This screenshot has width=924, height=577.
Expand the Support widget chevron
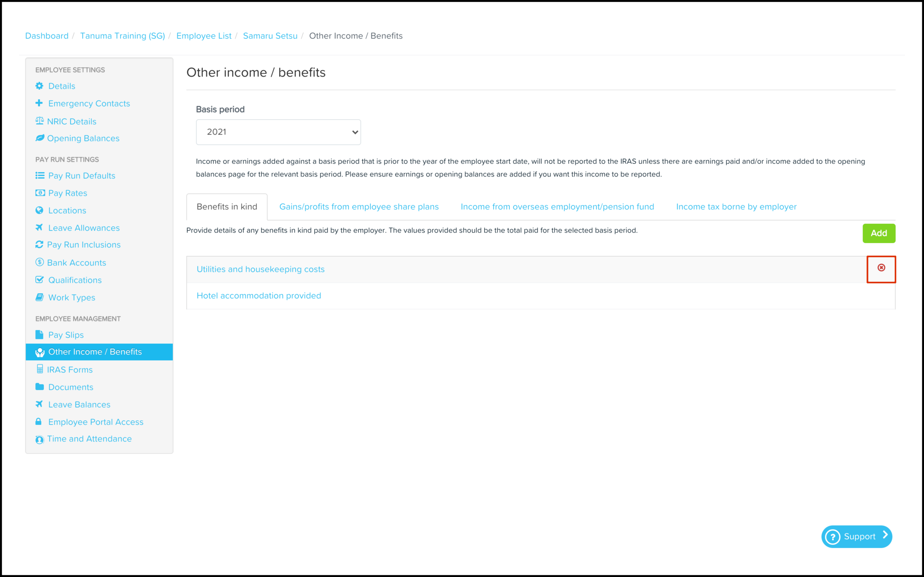tap(885, 535)
